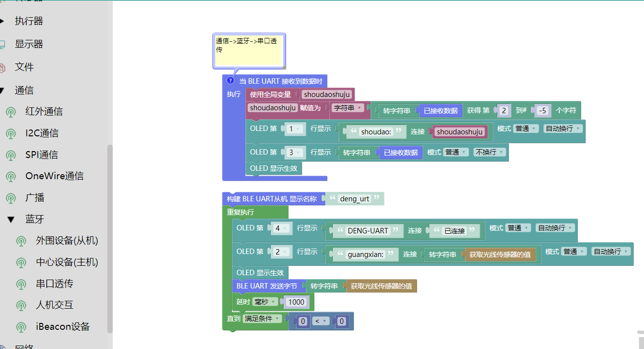Open the 自动换行 dropdown on OLED block
Image resolution: width=644 pixels, height=349 pixels.
tap(563, 128)
